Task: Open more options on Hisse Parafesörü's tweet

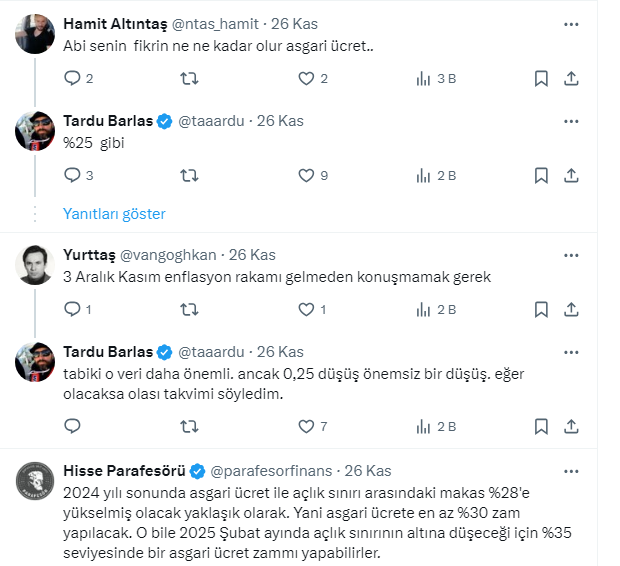Action: (x=570, y=471)
